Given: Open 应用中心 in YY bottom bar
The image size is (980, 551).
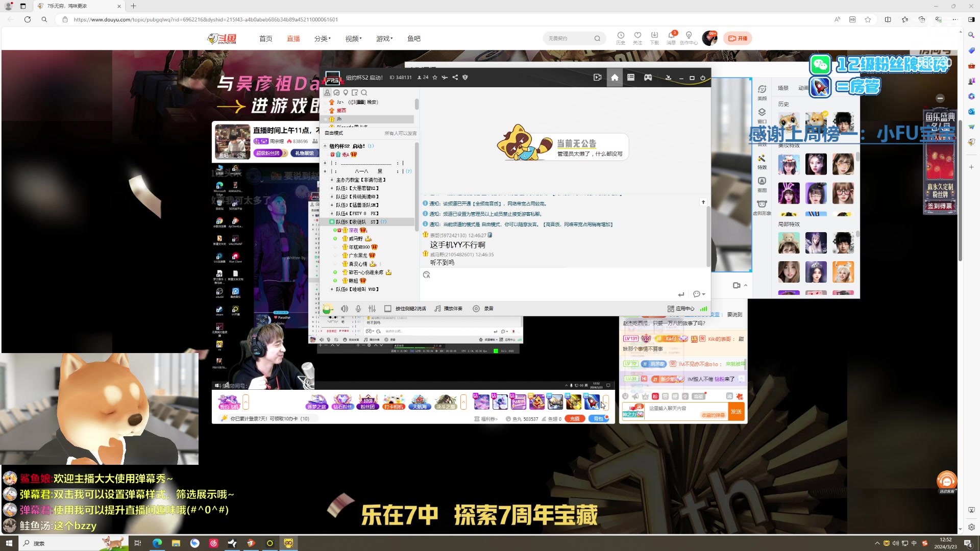Looking at the screenshot, I should click(681, 309).
